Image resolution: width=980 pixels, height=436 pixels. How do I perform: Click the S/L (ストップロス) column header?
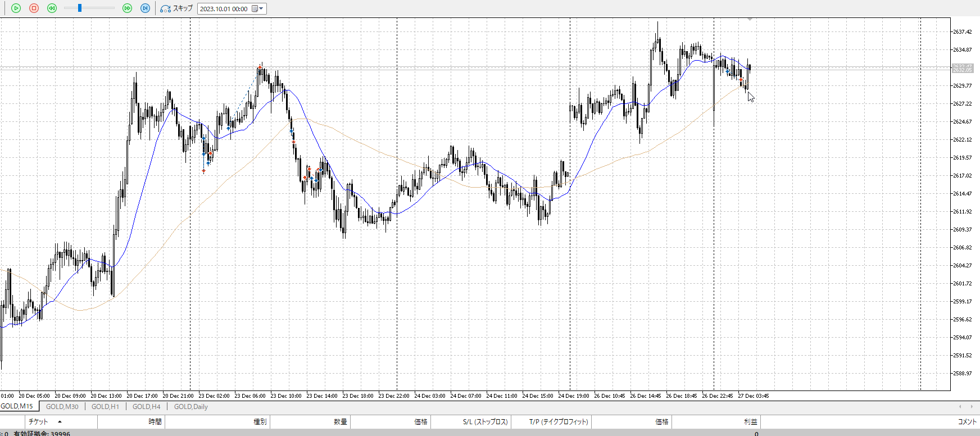pyautogui.click(x=485, y=422)
